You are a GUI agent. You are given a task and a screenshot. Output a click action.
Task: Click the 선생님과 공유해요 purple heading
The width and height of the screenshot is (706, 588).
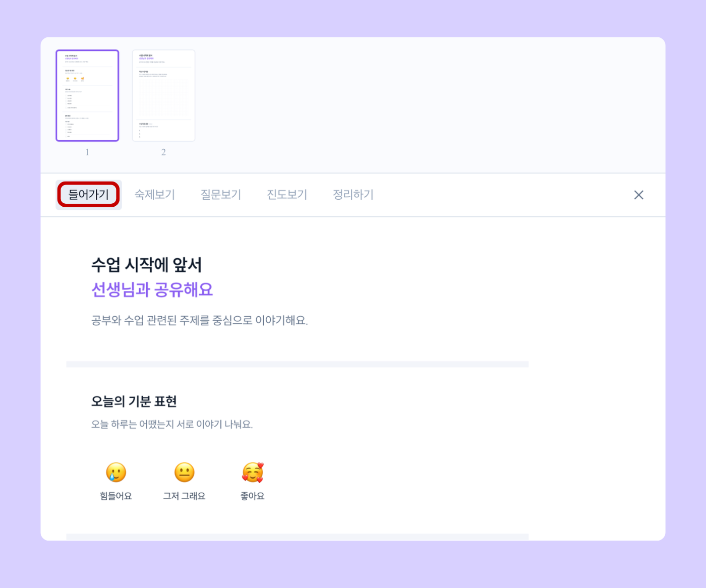coord(152,289)
